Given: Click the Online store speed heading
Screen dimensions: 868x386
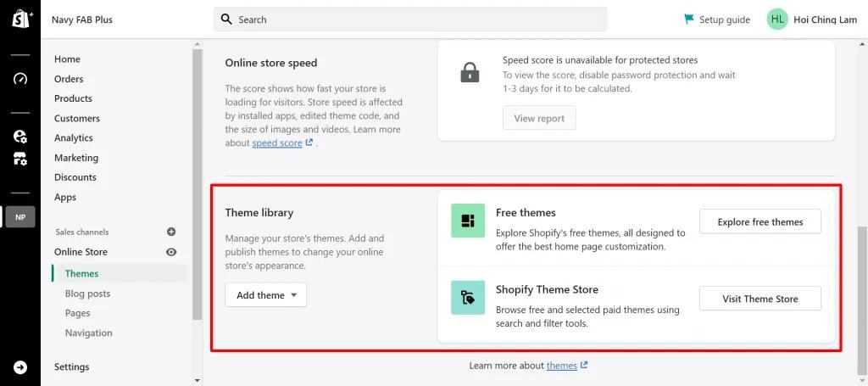Looking at the screenshot, I should point(271,63).
